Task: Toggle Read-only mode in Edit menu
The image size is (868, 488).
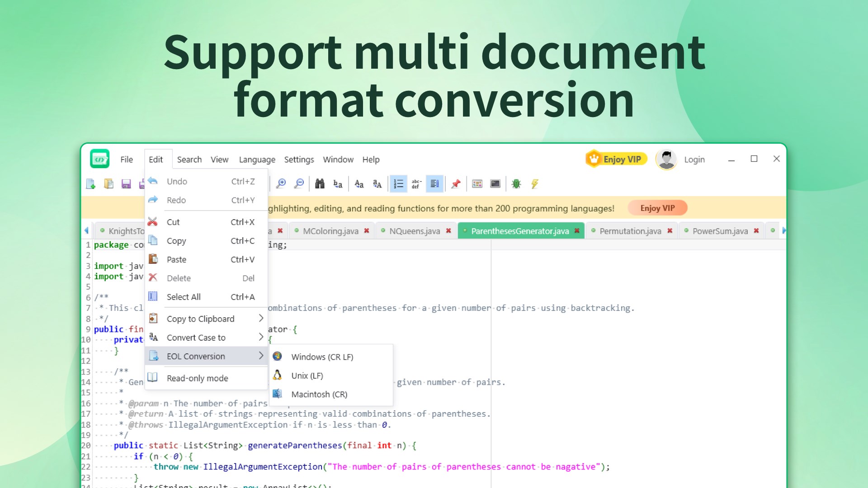Action: (x=197, y=378)
